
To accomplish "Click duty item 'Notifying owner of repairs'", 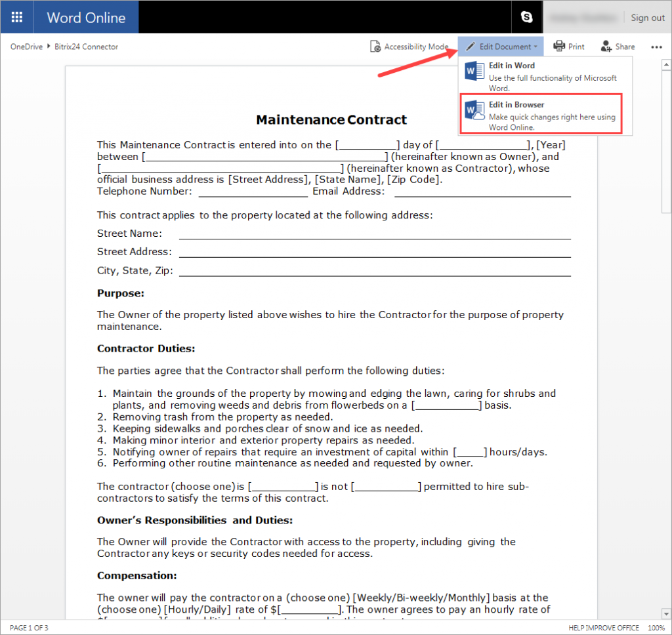I will click(330, 452).
